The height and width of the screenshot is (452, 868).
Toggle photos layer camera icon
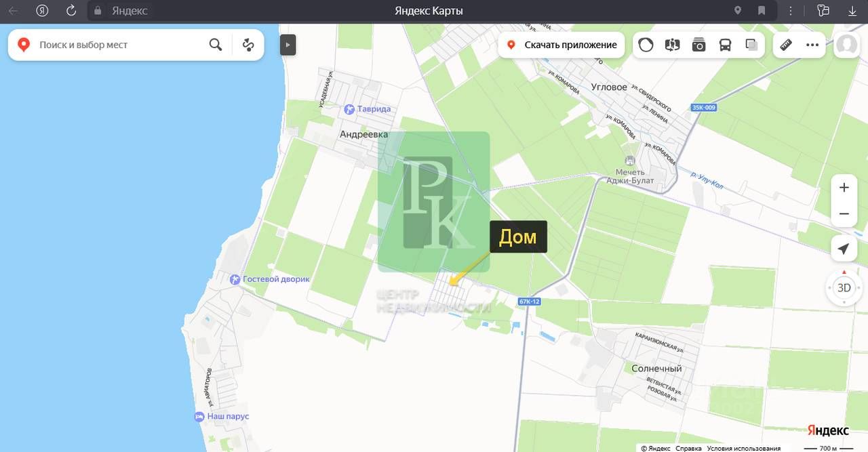699,45
